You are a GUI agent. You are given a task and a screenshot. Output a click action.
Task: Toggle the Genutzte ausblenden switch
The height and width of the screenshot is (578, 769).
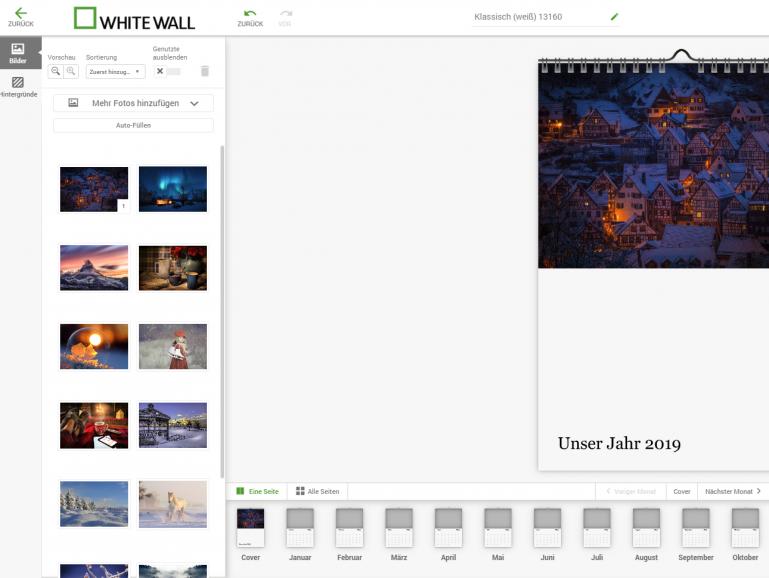click(x=168, y=71)
